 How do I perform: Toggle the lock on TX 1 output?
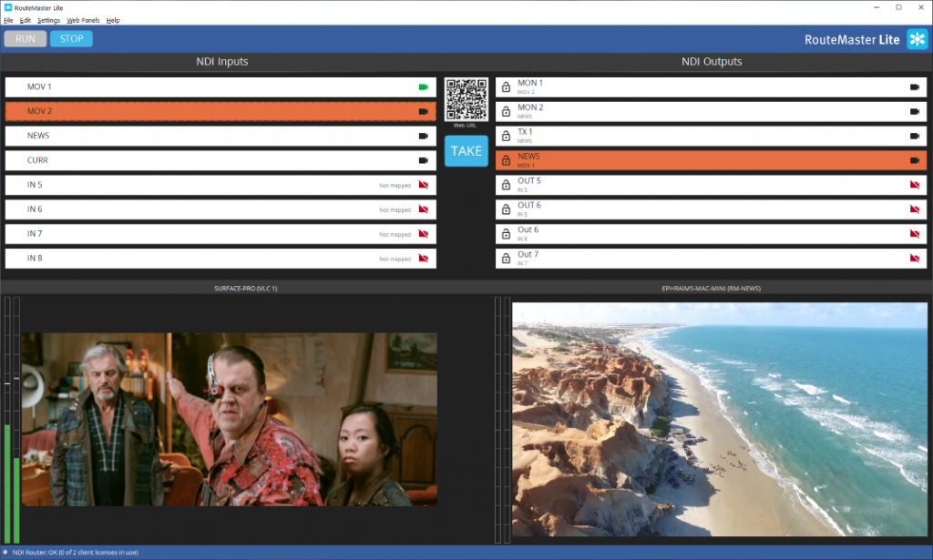click(506, 137)
